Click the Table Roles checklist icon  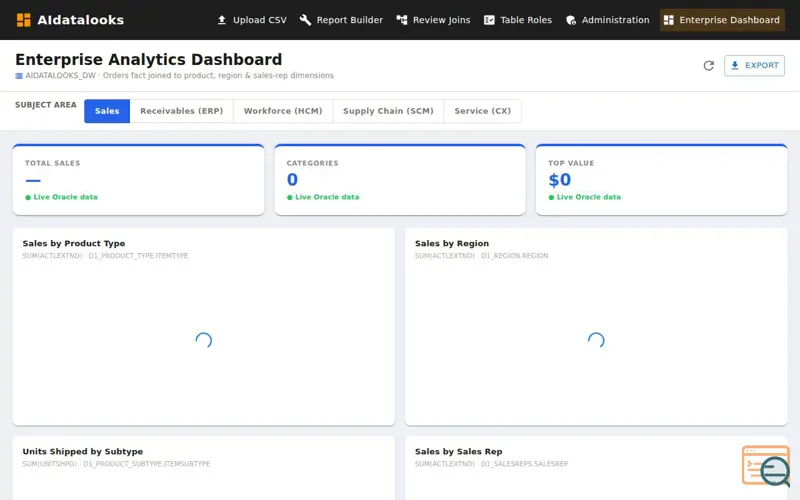pyautogui.click(x=489, y=20)
